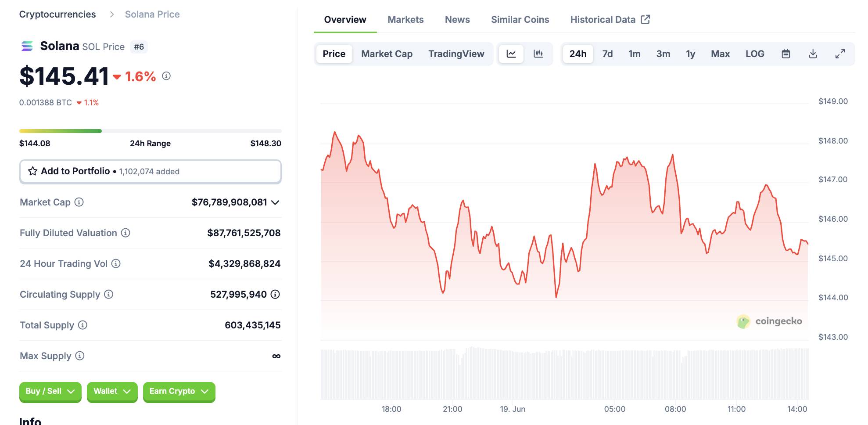
Task: Click the external link icon beside Historical Data
Action: point(646,19)
